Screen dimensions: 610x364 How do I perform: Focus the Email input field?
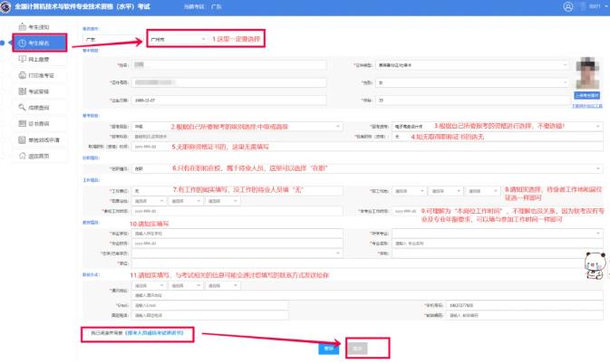(x=210, y=305)
